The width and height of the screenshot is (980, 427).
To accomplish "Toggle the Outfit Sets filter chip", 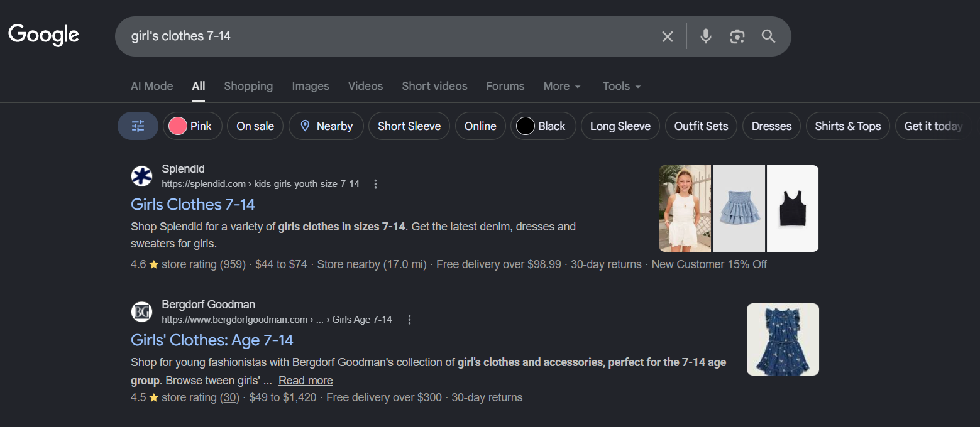I will [x=701, y=126].
